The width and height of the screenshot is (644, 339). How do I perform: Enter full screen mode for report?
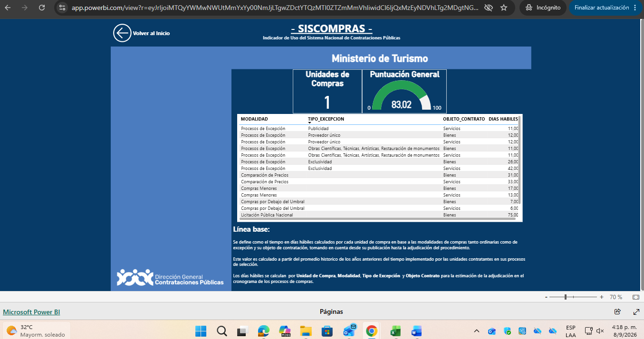(636, 312)
